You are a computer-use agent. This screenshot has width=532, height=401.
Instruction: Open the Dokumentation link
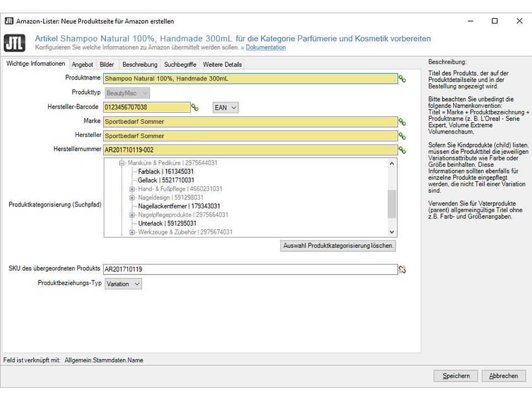(265, 48)
